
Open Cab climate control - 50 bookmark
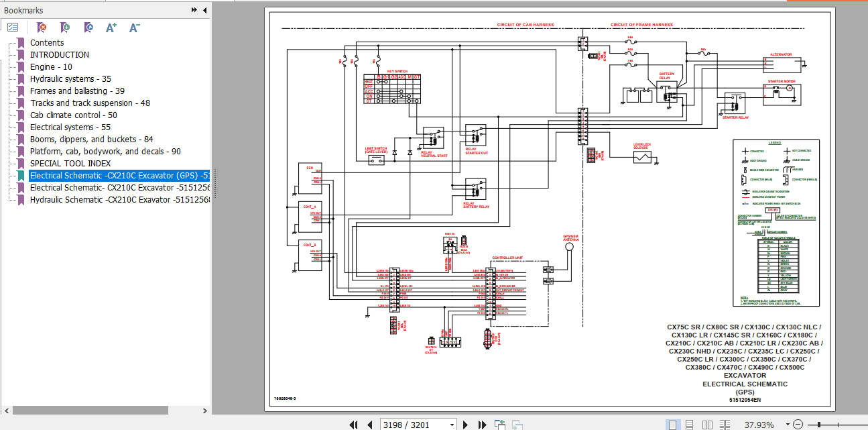coord(74,115)
